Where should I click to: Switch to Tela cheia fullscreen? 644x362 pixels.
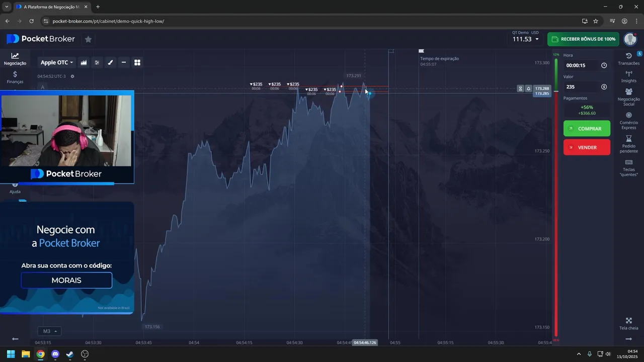click(628, 324)
